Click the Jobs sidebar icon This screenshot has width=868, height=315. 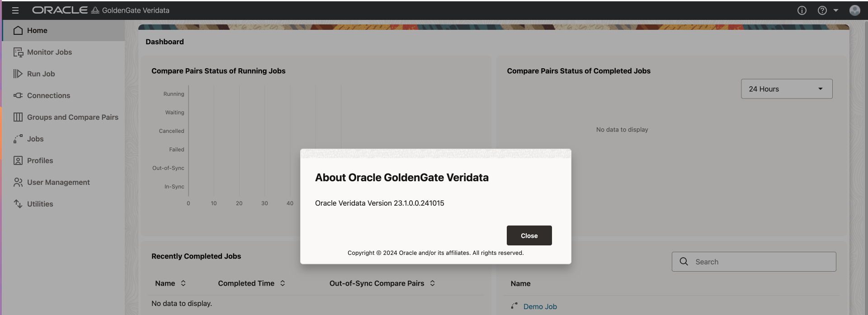pyautogui.click(x=18, y=139)
